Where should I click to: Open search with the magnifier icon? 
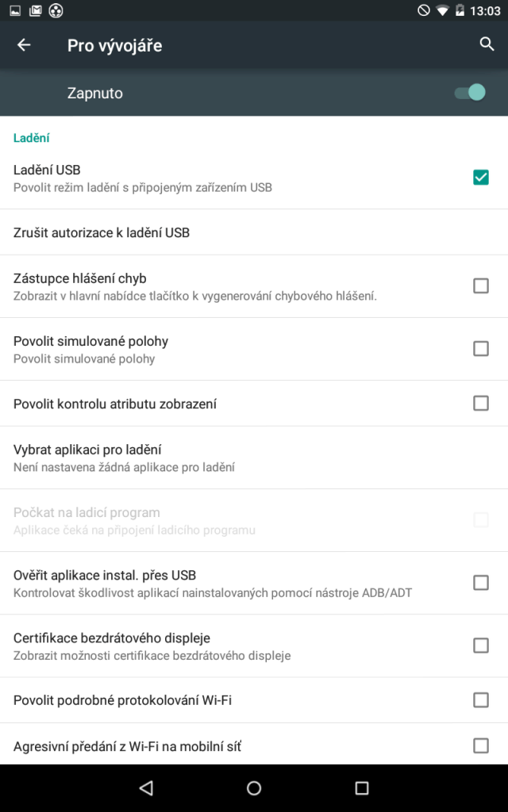click(x=487, y=44)
